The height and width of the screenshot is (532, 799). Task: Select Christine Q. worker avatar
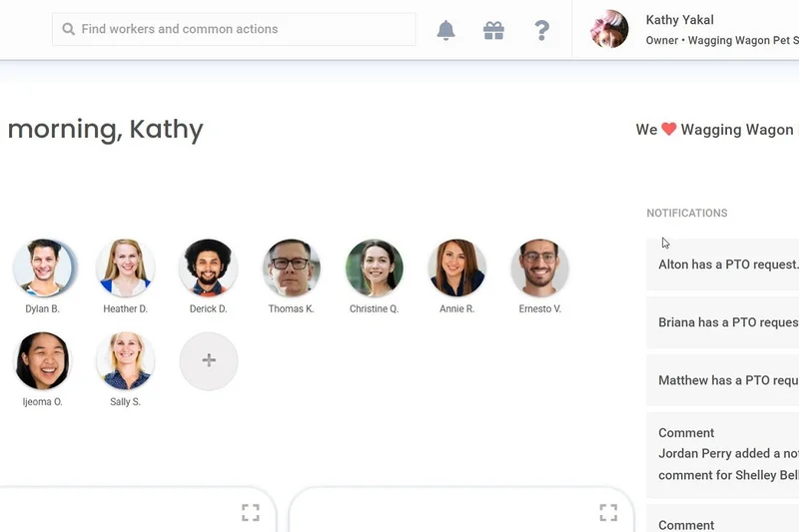pyautogui.click(x=375, y=268)
